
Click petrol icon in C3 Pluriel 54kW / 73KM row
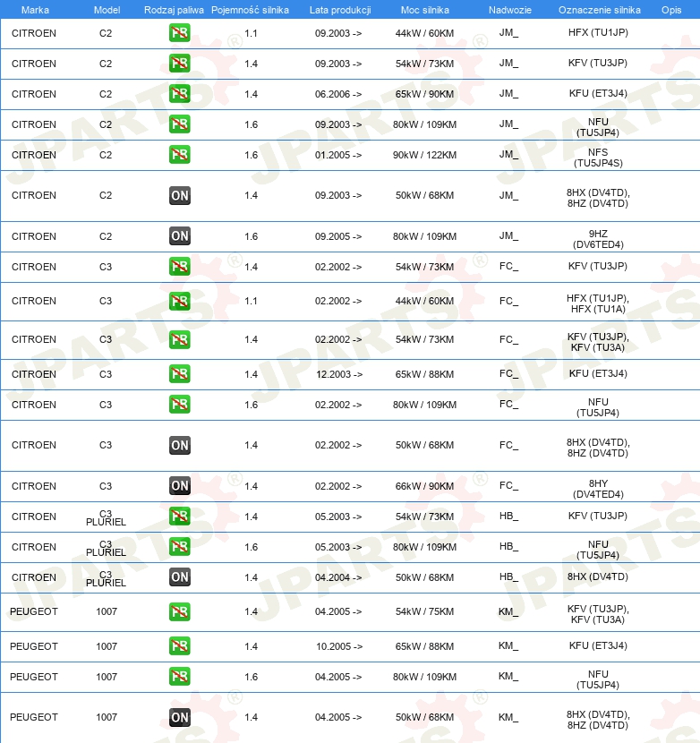(x=180, y=516)
